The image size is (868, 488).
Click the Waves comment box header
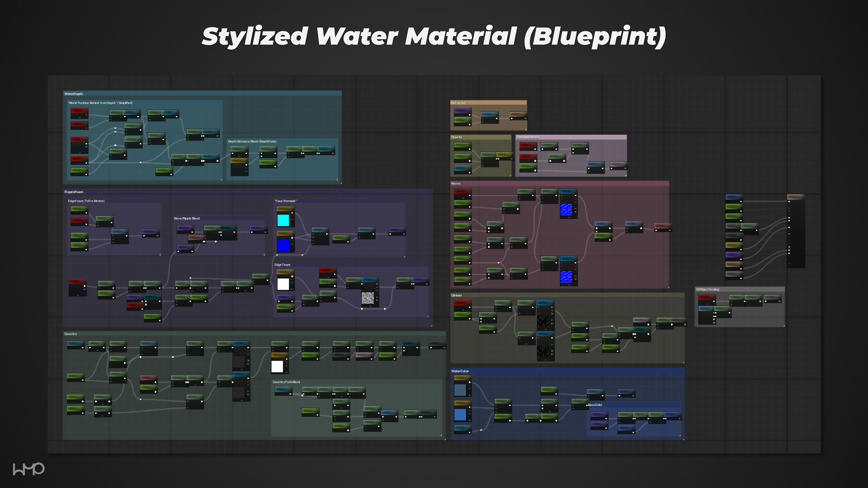point(456,183)
